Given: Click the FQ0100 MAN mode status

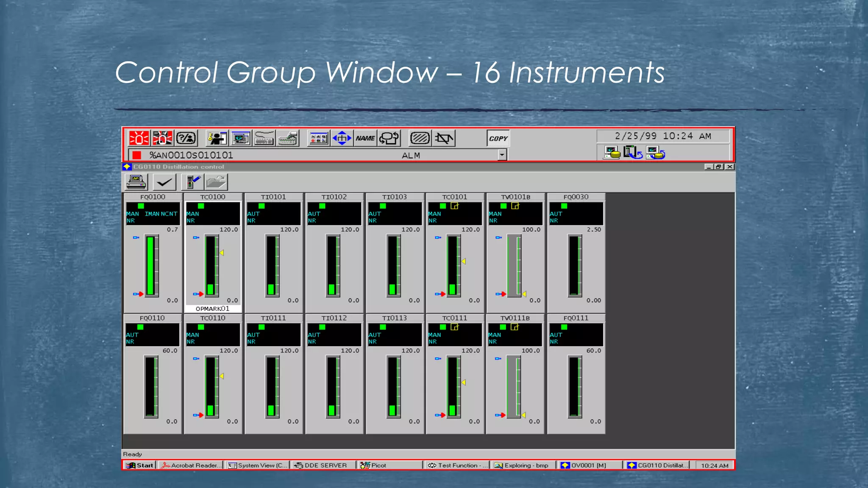Looking at the screenshot, I should click(x=132, y=214).
